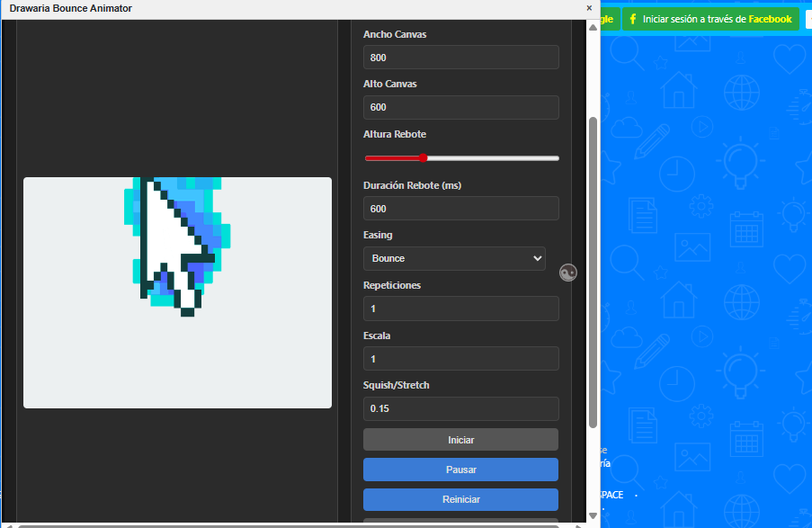This screenshot has width=812, height=528.
Task: Click the partially hidden Google login button
Action: click(x=608, y=19)
